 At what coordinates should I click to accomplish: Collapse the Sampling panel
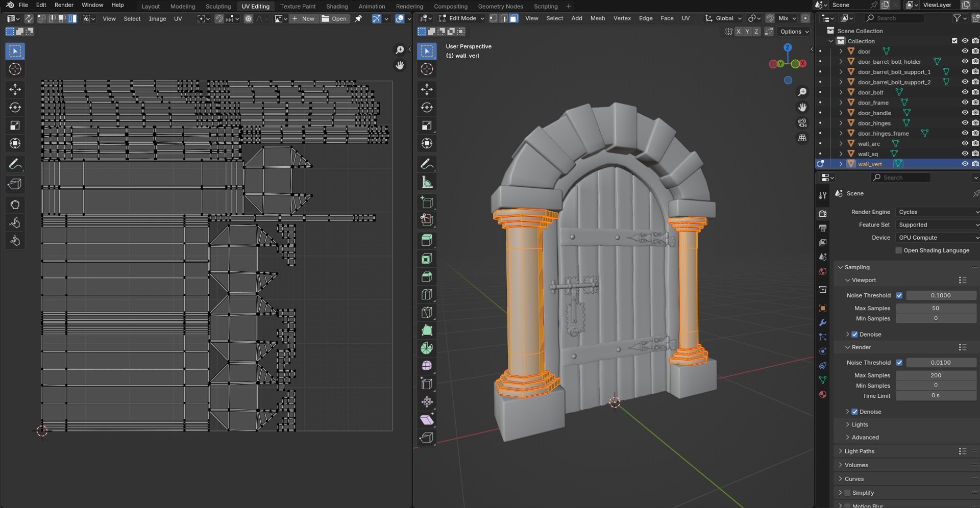click(x=856, y=267)
